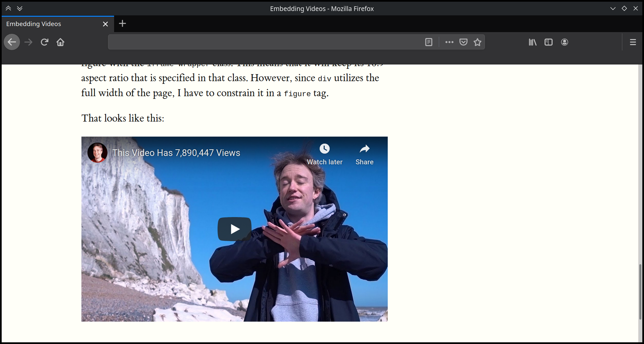Add video to Watch later
Image resolution: width=644 pixels, height=344 pixels.
pyautogui.click(x=325, y=154)
